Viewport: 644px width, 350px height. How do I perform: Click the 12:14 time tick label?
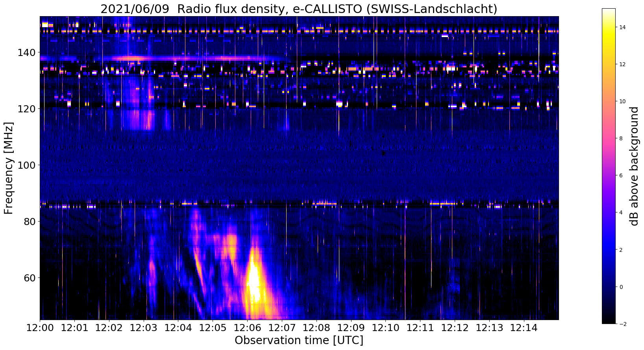point(524,328)
